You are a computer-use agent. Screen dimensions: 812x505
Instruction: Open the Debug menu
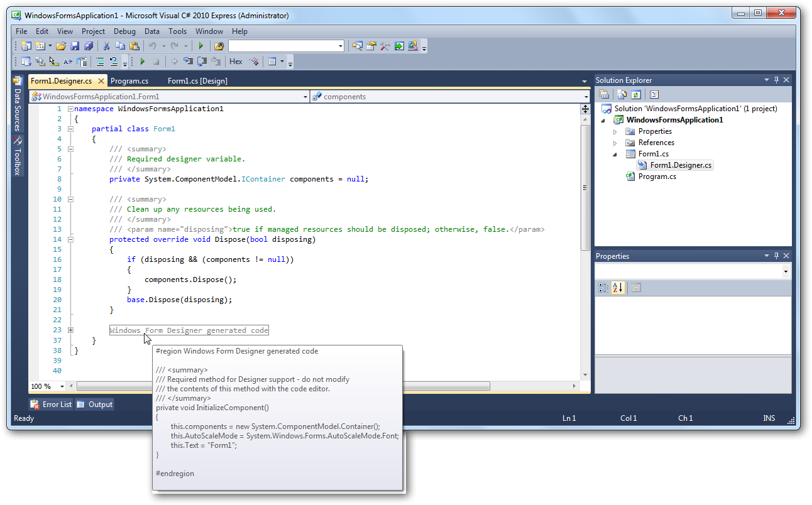click(124, 31)
